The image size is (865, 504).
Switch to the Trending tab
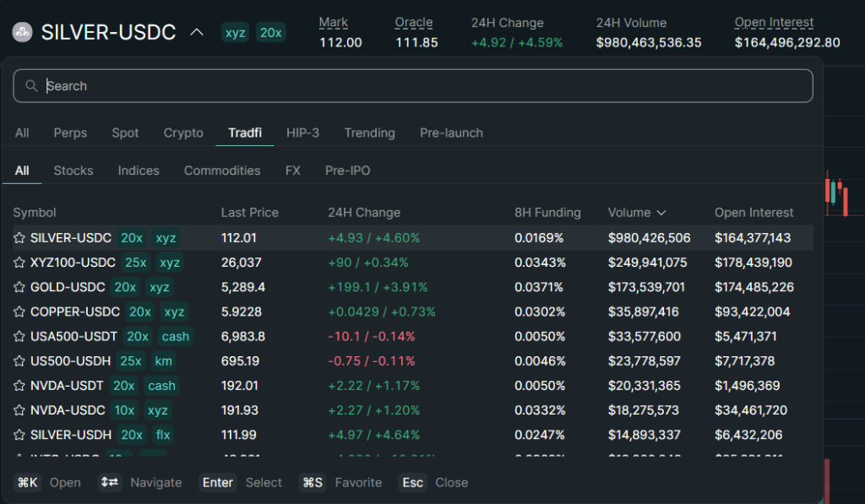coord(369,133)
